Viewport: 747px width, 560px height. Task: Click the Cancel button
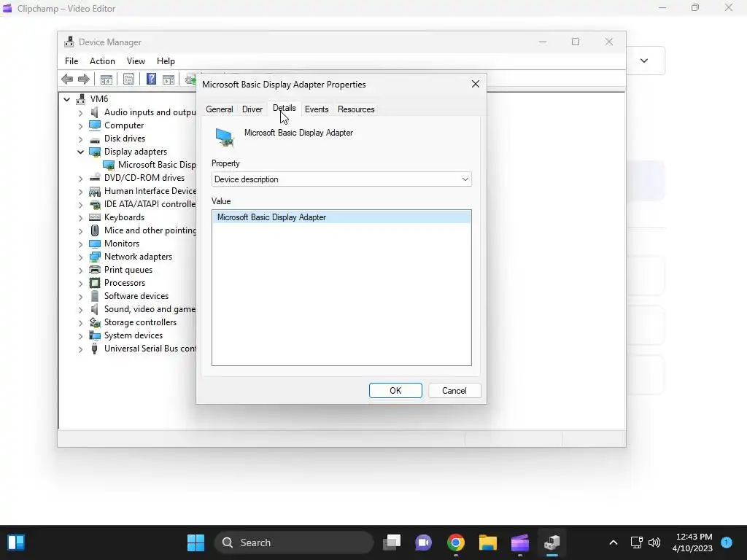tap(454, 391)
